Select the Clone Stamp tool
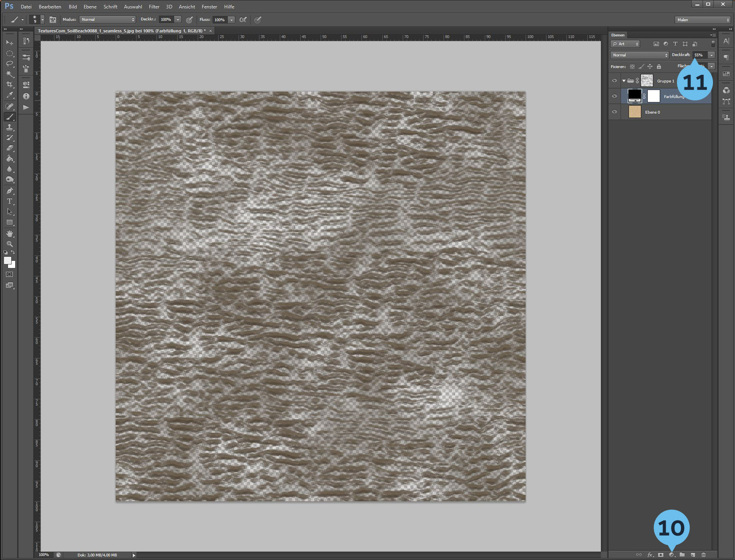735x560 pixels. [x=10, y=127]
